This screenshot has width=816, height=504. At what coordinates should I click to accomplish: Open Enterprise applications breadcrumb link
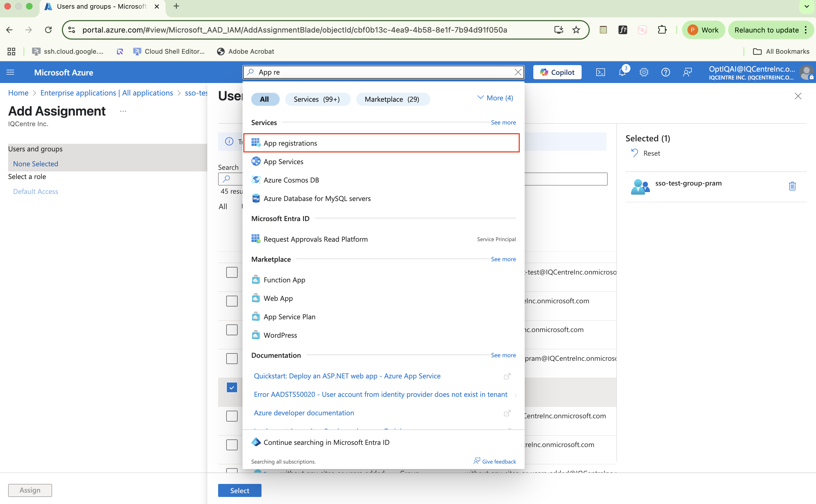click(107, 93)
